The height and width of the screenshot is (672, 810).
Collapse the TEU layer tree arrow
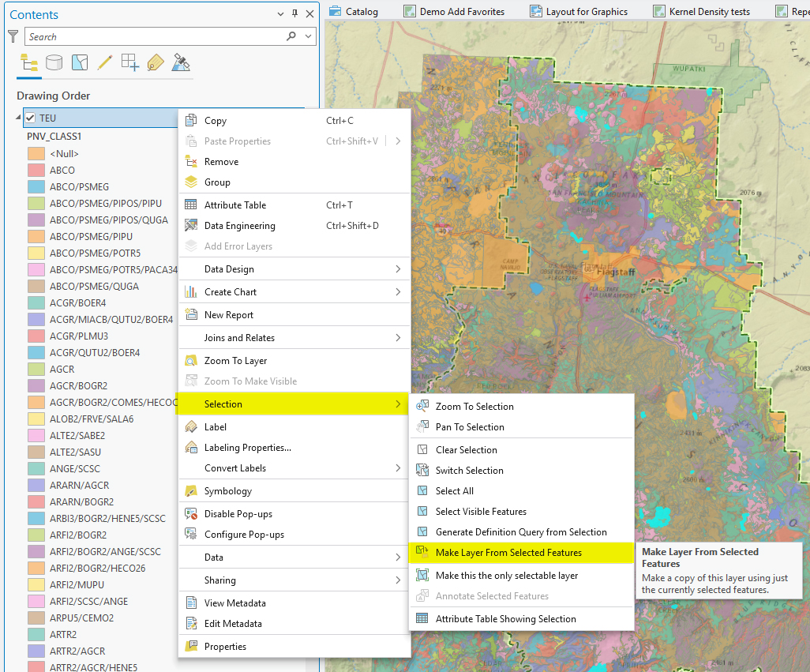(18, 117)
